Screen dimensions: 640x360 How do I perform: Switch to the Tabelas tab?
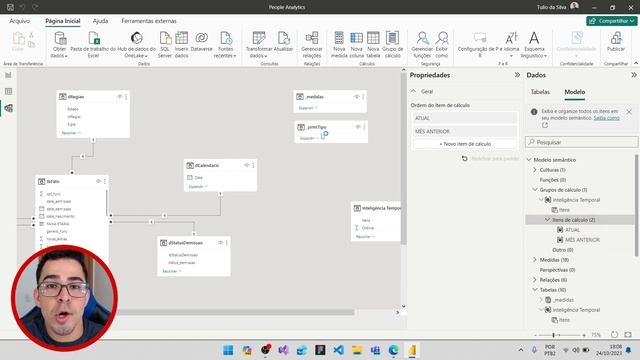540,92
